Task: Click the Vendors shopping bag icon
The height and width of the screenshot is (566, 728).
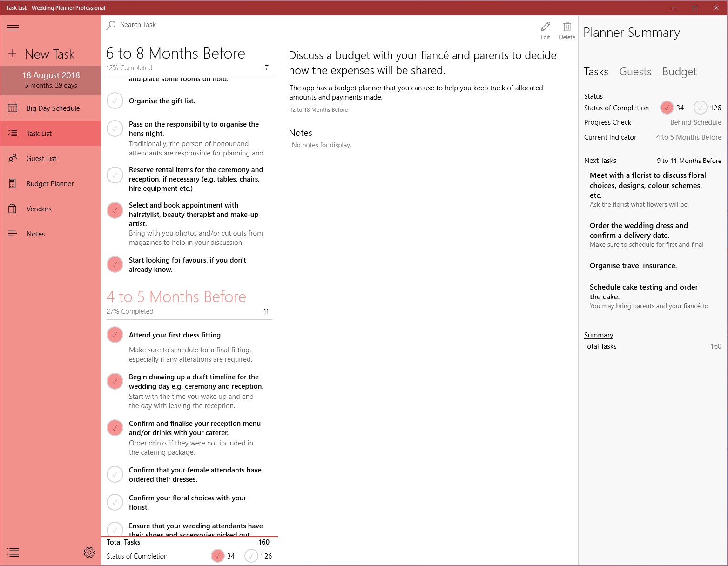Action: click(13, 209)
